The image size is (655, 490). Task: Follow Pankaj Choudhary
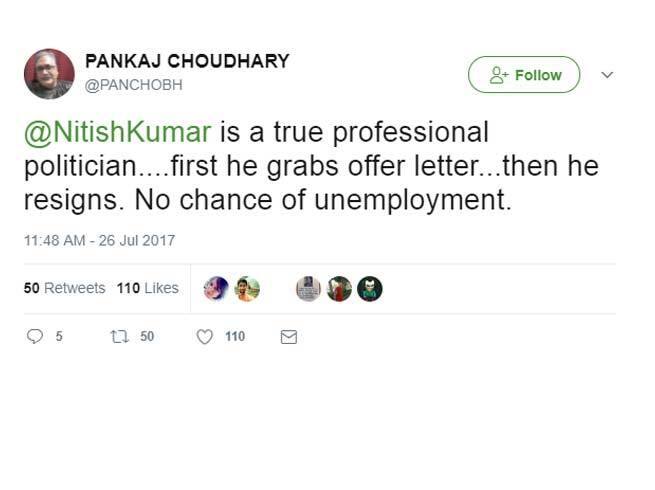[524, 75]
